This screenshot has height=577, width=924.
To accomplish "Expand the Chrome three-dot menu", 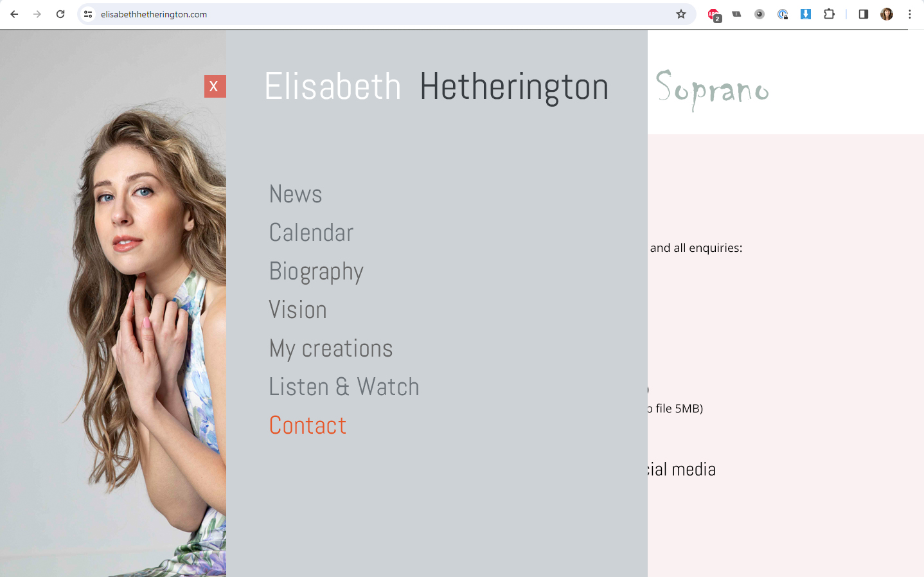I will coord(910,14).
